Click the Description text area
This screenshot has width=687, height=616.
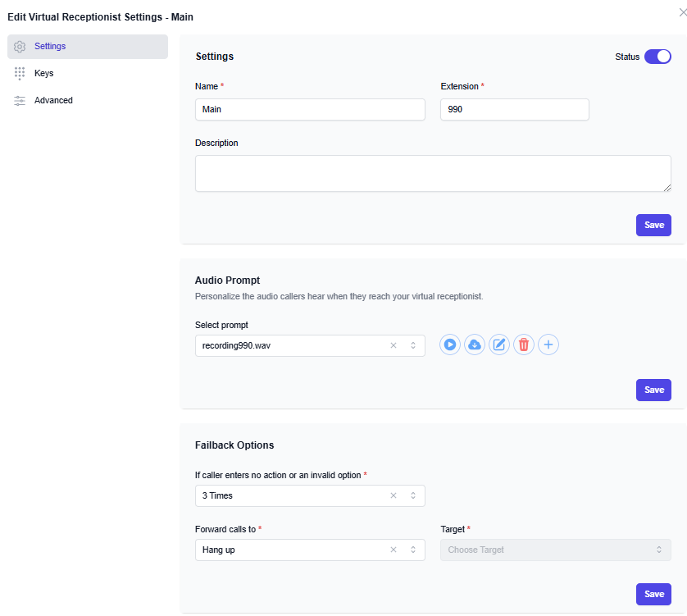(x=433, y=173)
